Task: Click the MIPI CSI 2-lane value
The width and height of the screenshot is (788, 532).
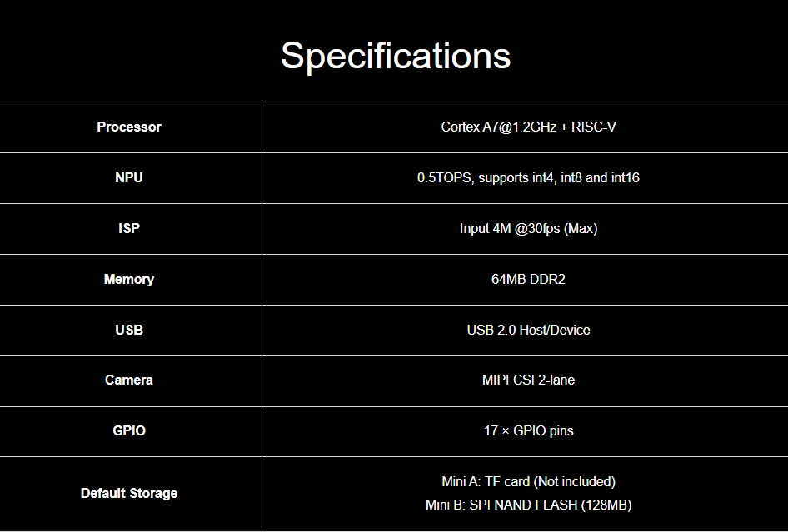Action: click(x=528, y=380)
